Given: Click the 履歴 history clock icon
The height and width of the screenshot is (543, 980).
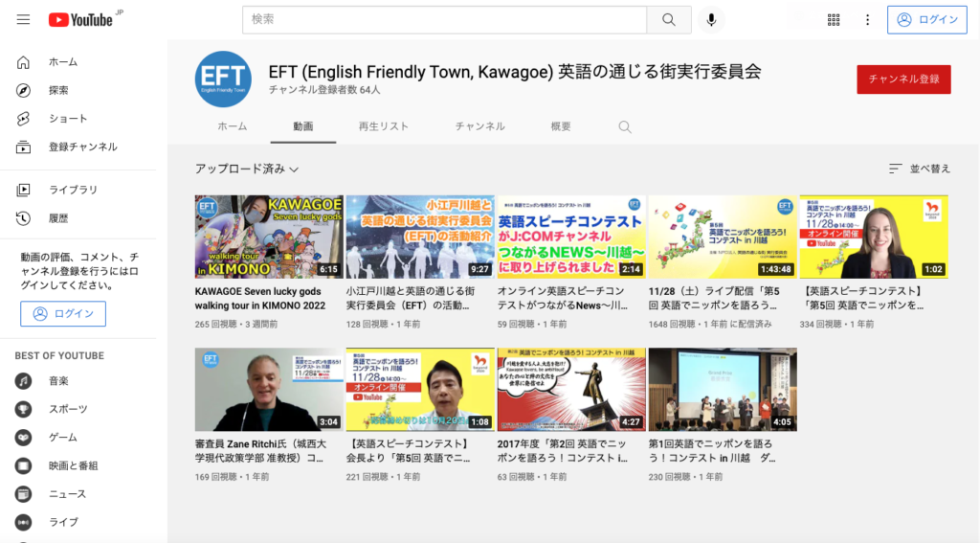Looking at the screenshot, I should (23, 217).
